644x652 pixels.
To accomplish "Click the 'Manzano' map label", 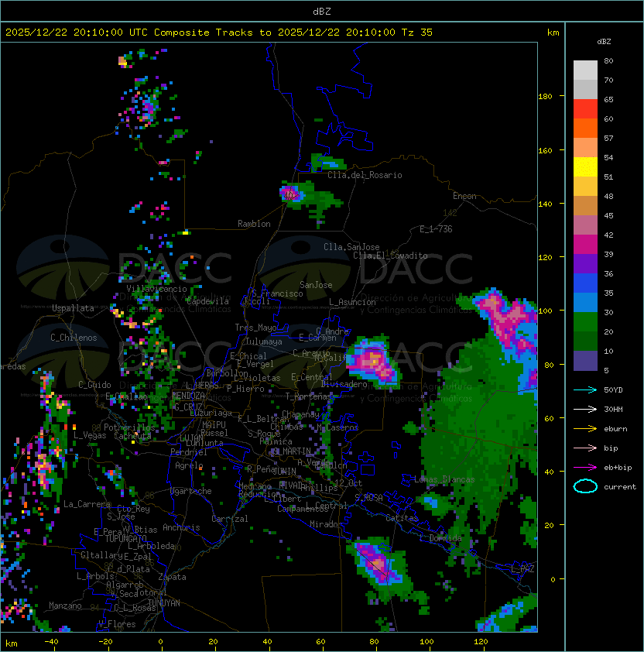I will pos(65,606).
